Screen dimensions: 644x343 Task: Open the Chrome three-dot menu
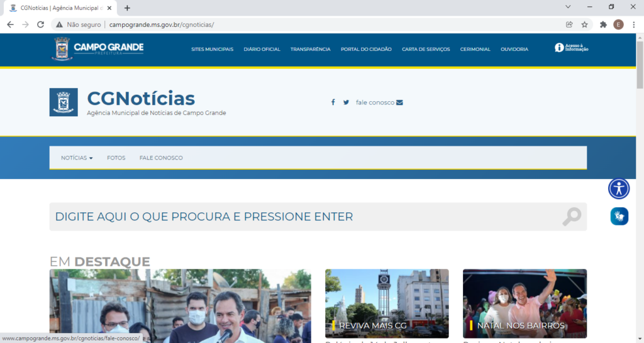pyautogui.click(x=634, y=24)
